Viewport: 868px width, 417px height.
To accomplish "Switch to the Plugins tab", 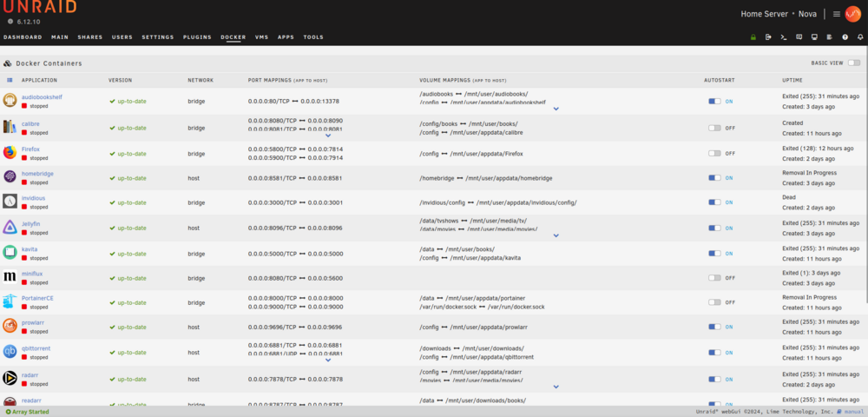I will pyautogui.click(x=197, y=37).
